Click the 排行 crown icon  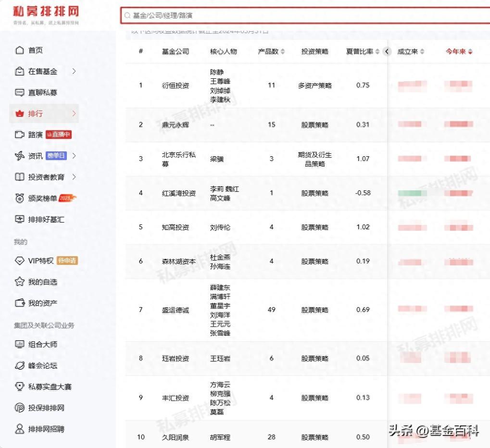19,113
